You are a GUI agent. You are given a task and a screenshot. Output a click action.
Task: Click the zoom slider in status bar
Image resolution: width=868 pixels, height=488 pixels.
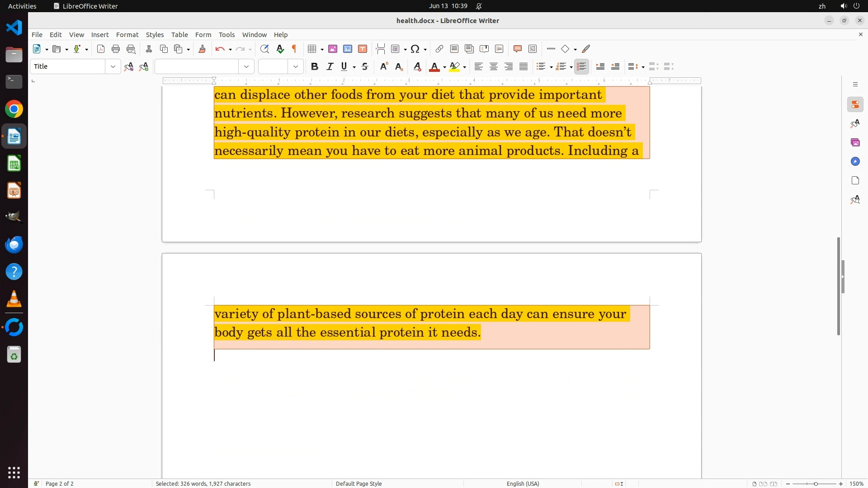(815, 483)
